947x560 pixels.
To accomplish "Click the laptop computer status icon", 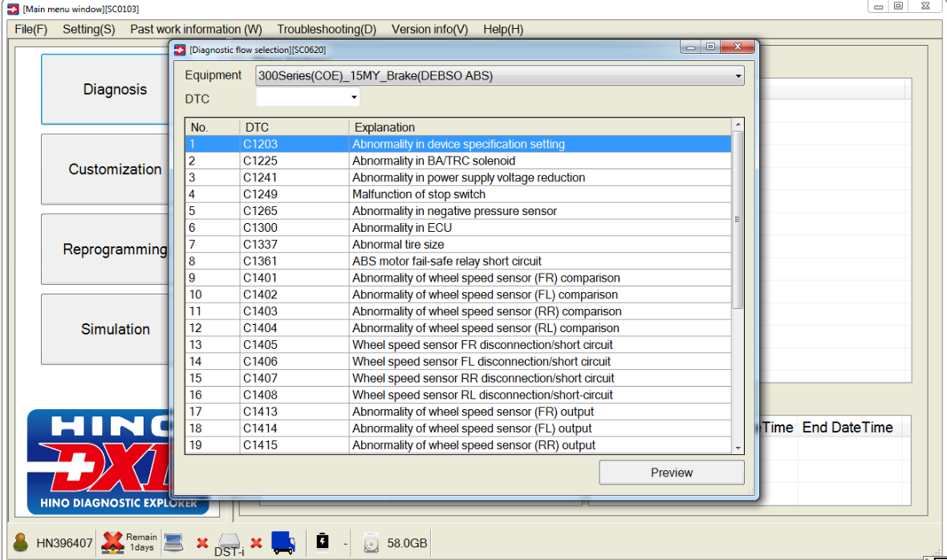I will (x=173, y=543).
